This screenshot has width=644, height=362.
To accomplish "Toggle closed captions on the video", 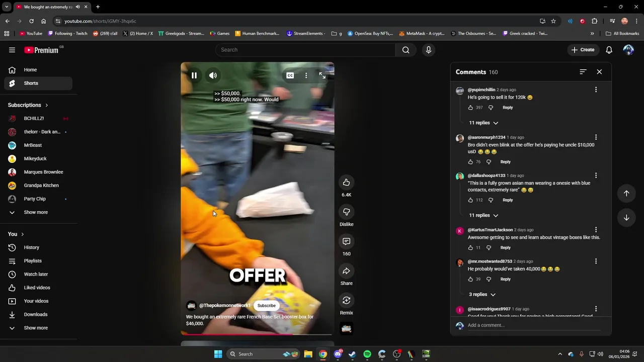I will [290, 75].
